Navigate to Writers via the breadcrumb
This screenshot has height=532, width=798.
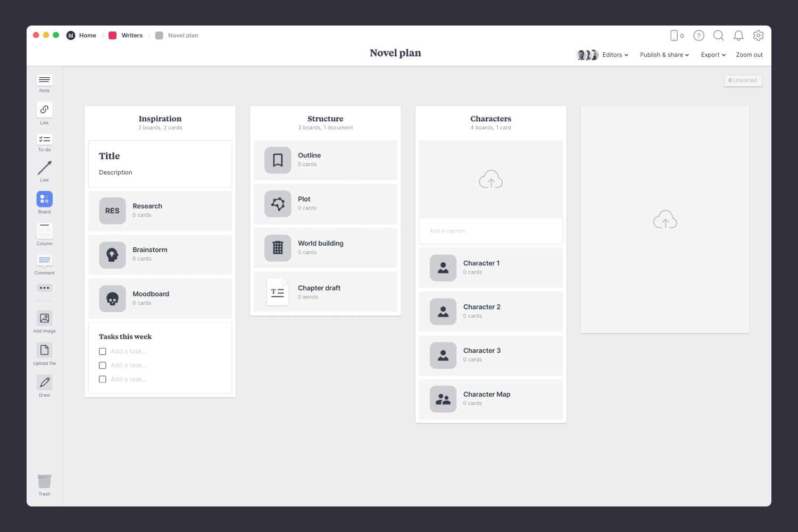[x=132, y=35]
